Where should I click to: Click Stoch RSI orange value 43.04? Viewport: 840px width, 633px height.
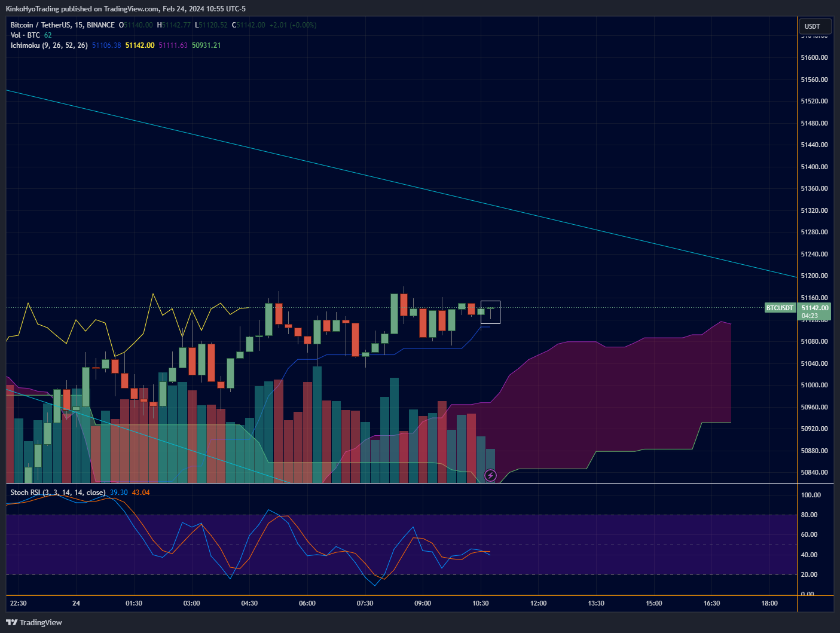141,493
